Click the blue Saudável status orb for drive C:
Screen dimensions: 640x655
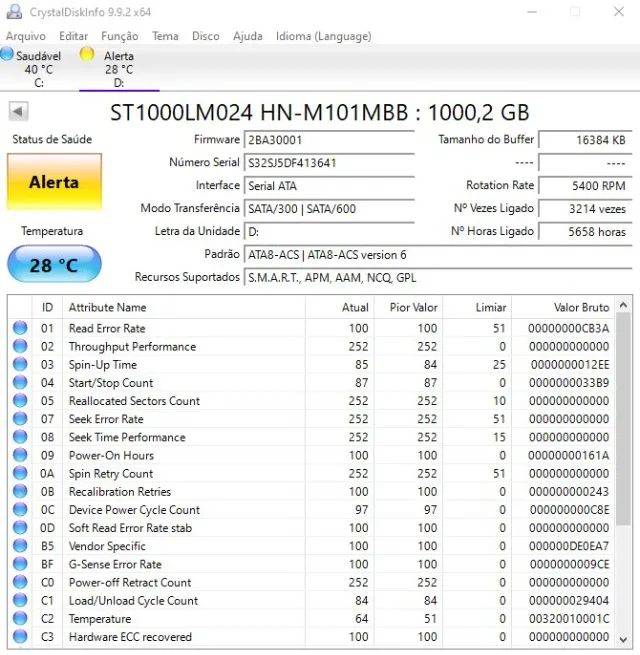[x=7, y=53]
